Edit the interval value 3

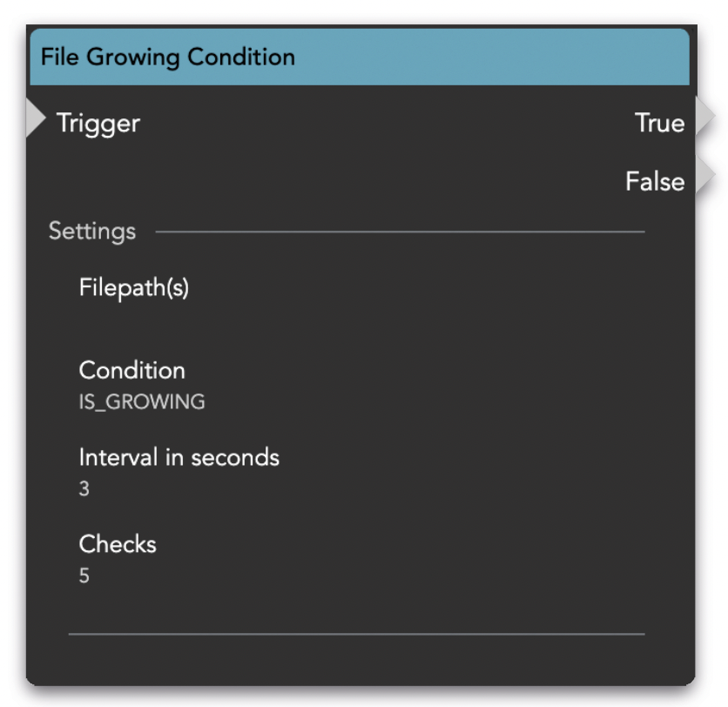click(84, 489)
